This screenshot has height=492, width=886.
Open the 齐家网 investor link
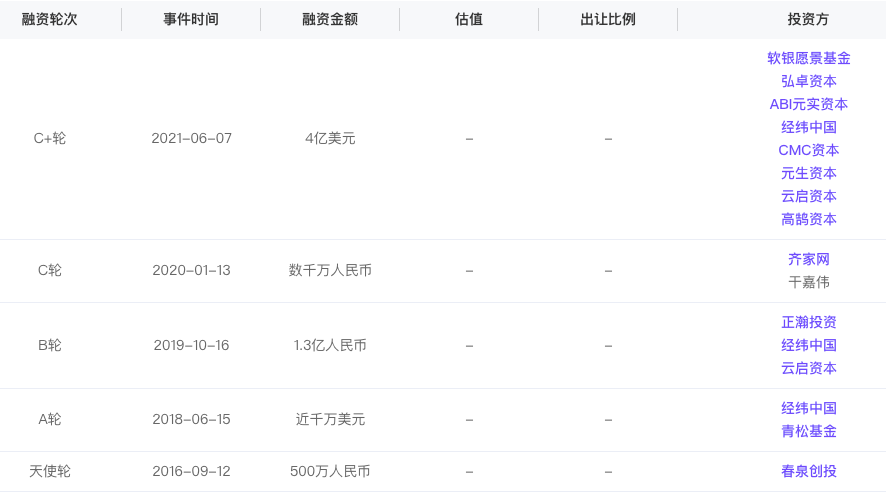(808, 259)
